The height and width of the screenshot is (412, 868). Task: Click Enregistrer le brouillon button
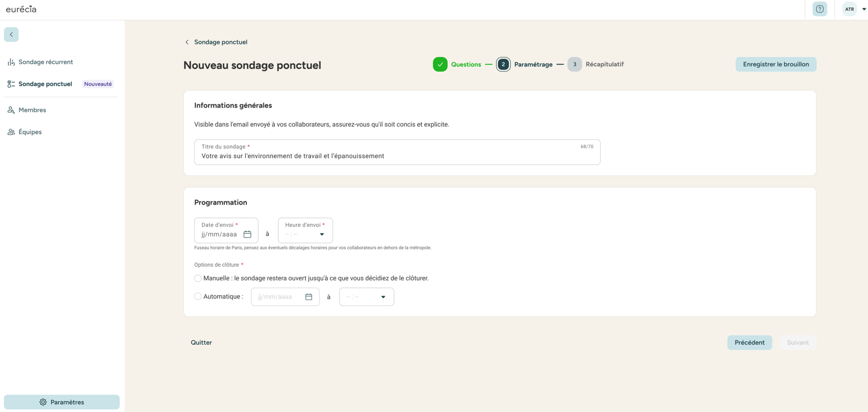tap(776, 64)
